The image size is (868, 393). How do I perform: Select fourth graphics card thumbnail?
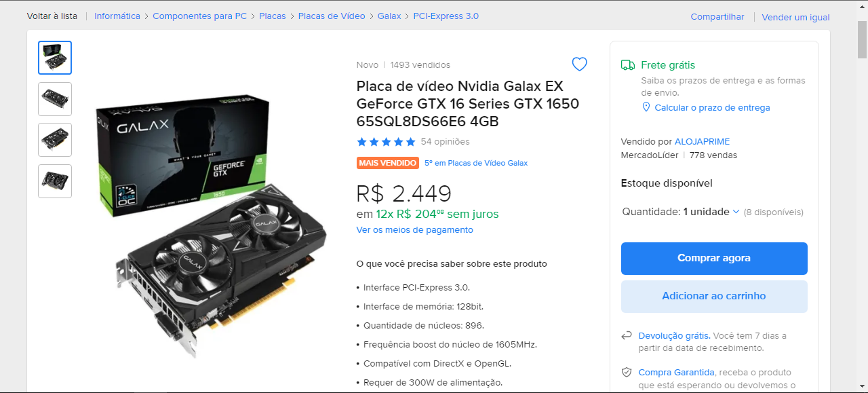click(x=55, y=181)
